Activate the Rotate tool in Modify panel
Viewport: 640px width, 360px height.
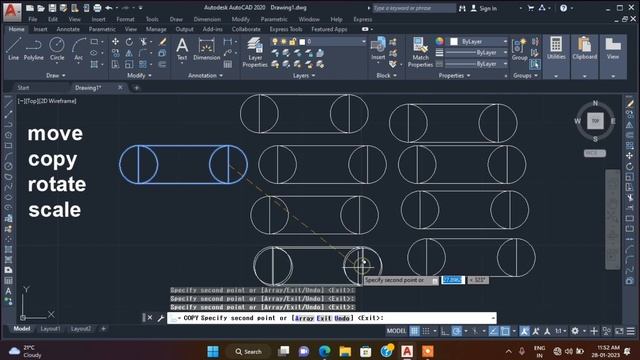click(x=129, y=42)
